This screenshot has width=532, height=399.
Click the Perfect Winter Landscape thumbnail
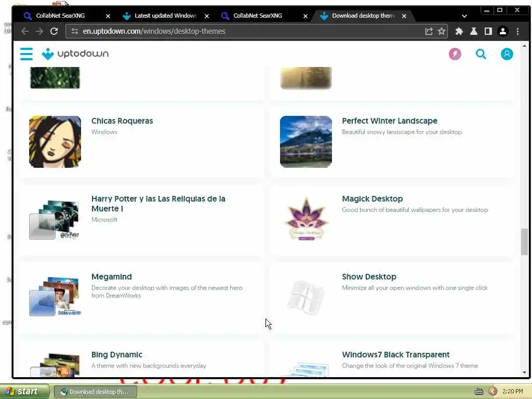pyautogui.click(x=306, y=142)
